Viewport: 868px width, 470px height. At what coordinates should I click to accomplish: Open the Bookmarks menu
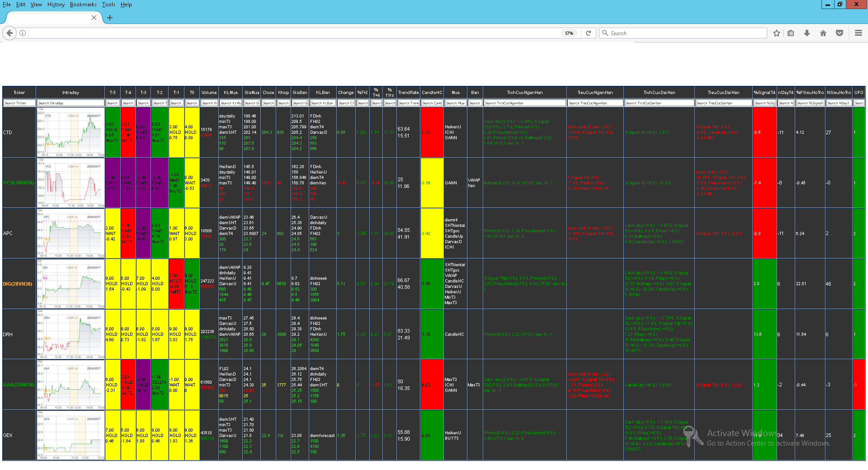point(83,5)
